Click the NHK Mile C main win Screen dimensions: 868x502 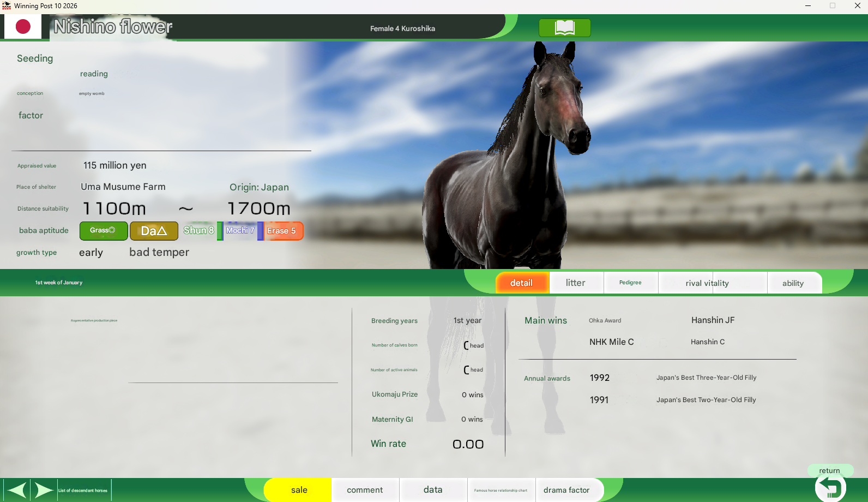612,342
